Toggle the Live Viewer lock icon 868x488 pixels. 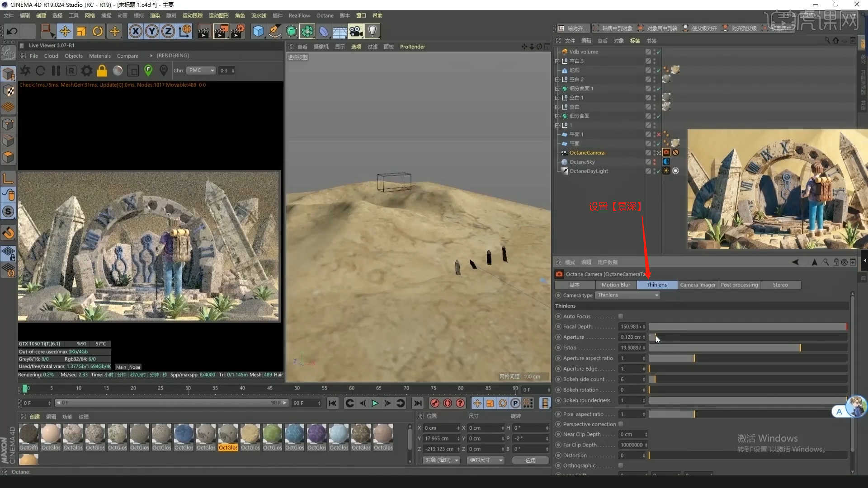click(102, 70)
